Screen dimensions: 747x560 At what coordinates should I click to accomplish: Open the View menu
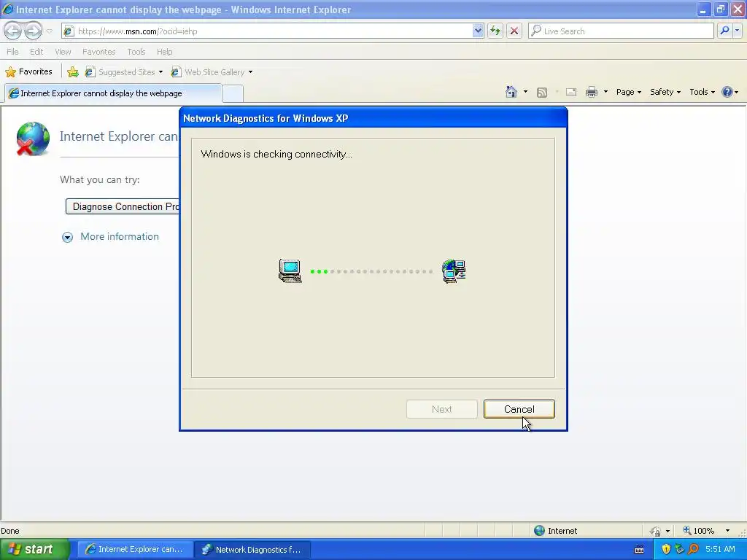[63, 52]
